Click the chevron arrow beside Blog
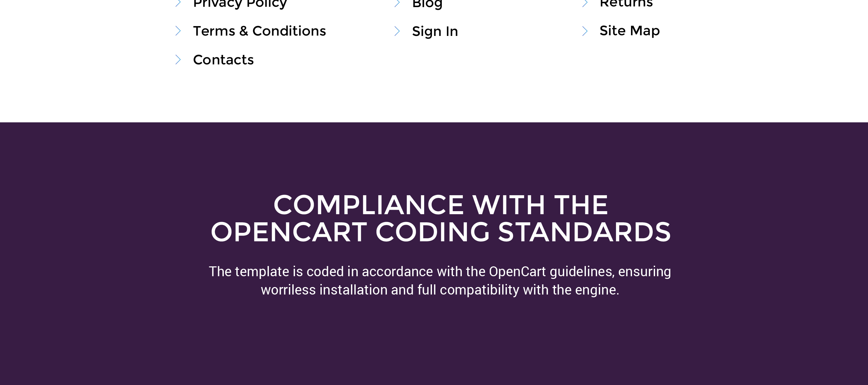The width and height of the screenshot is (868, 385). coord(397,3)
